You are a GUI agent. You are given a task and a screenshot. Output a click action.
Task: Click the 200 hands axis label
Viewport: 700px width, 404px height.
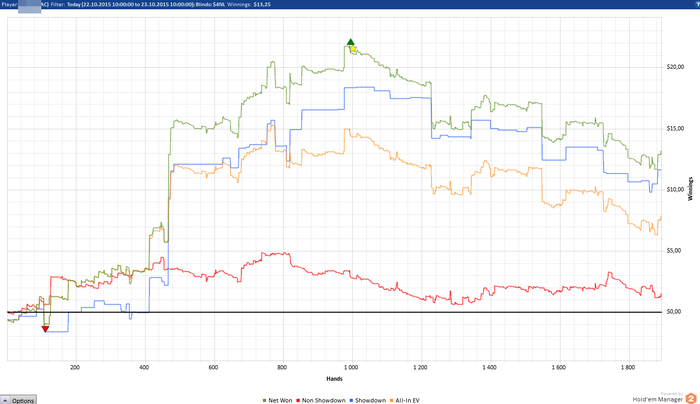click(75, 367)
